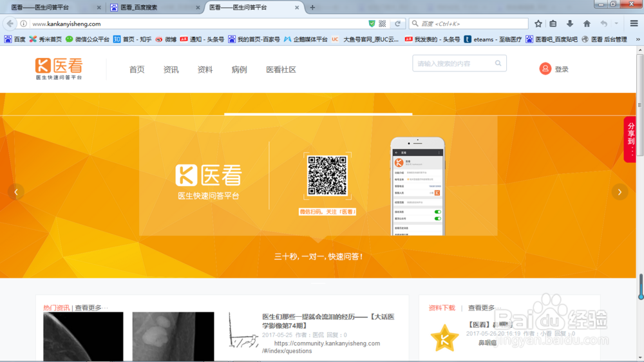Viewport: 644px width, 362px height.
Task: Show more bookmarks with the overflow chevron
Action: click(x=638, y=39)
